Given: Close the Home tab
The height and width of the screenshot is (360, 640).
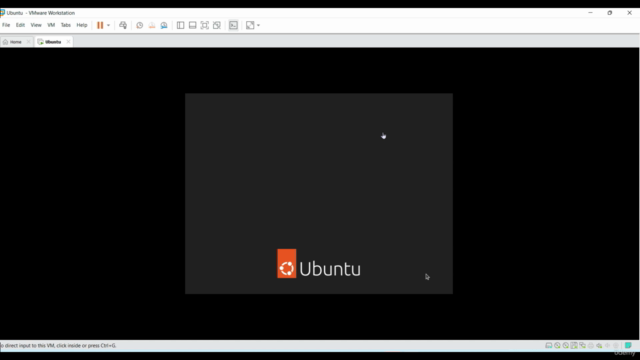Looking at the screenshot, I should (28, 42).
